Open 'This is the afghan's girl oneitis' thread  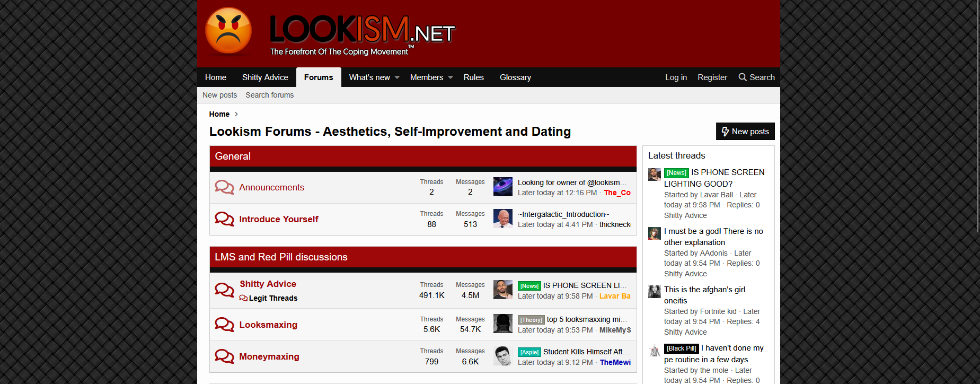pos(704,295)
